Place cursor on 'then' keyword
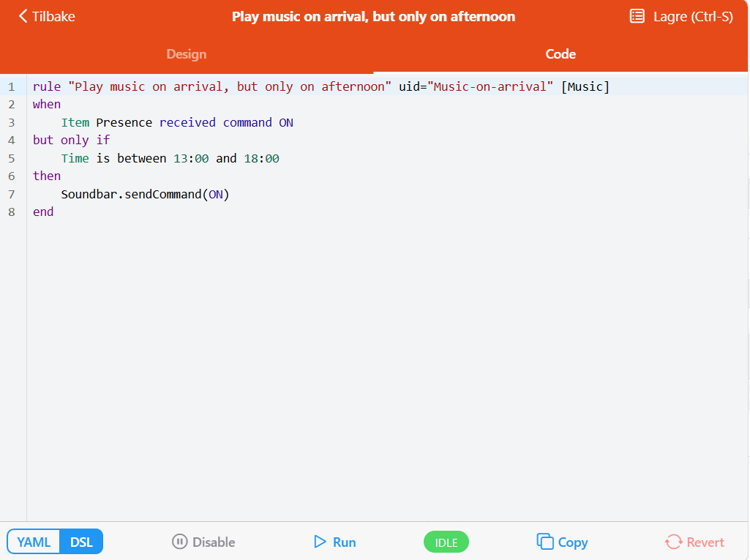Viewport: 750px width, 560px height. pos(47,176)
